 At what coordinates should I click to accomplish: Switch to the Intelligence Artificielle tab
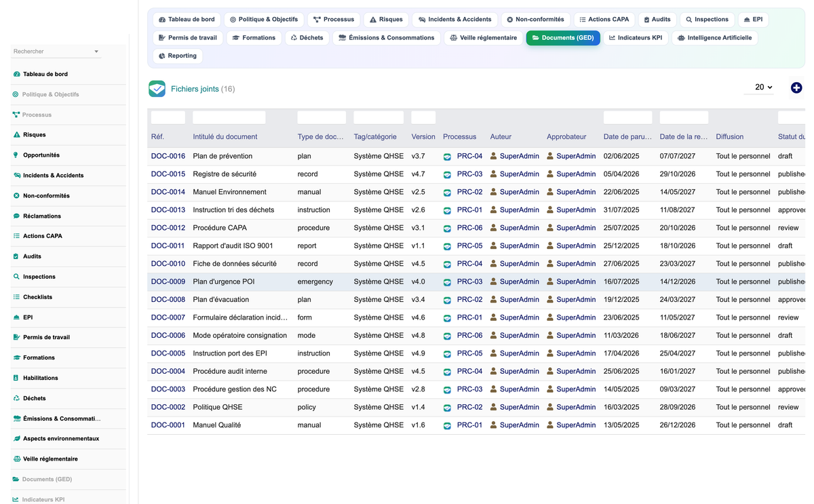[714, 38]
